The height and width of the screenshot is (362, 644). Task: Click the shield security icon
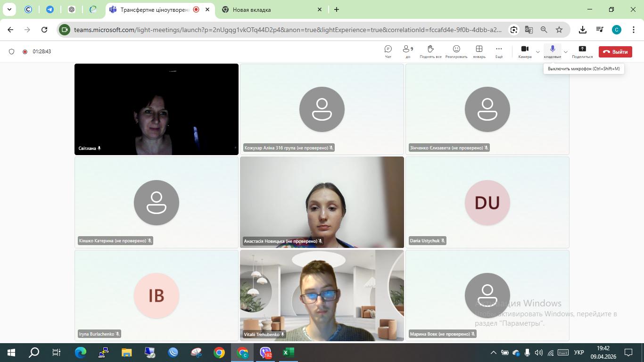12,52
